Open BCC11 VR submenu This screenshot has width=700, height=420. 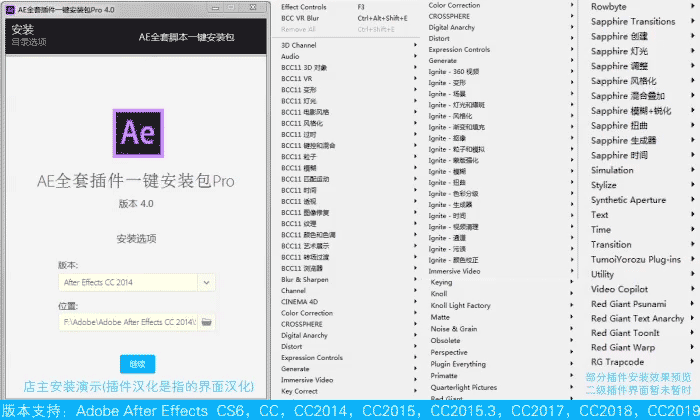pos(296,79)
